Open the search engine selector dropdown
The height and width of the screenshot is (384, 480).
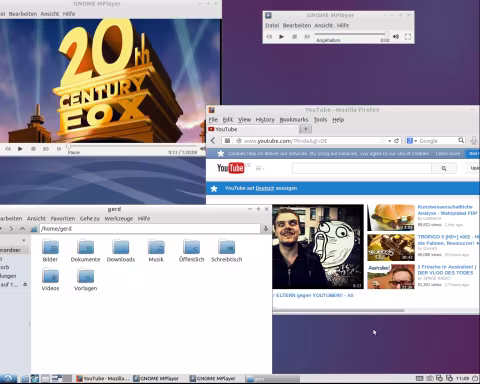[x=412, y=141]
